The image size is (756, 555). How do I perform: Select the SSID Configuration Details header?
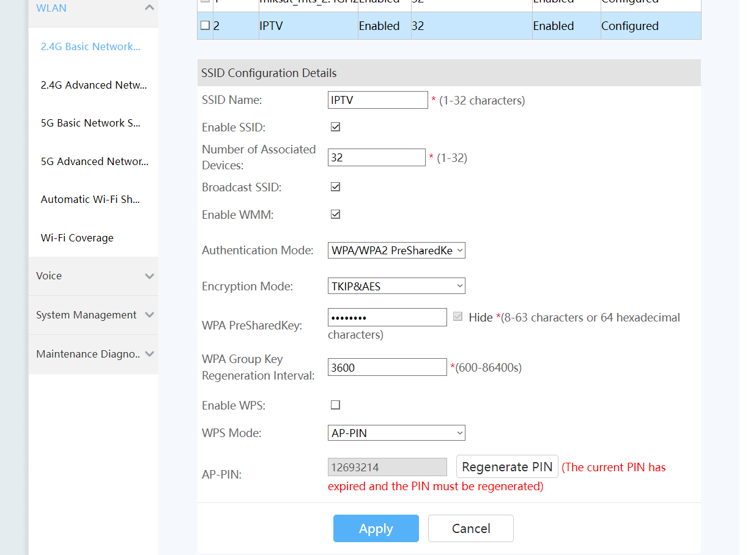[449, 73]
